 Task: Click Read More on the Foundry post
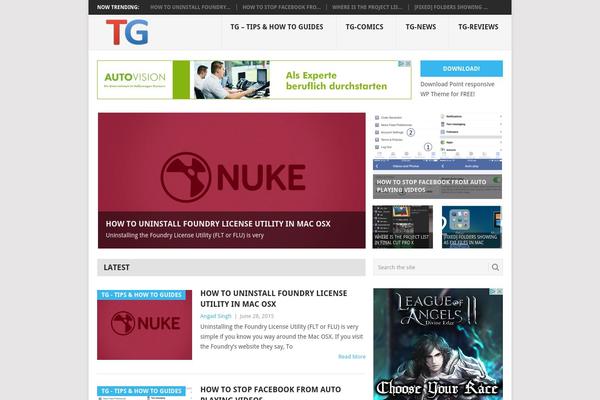tap(352, 356)
